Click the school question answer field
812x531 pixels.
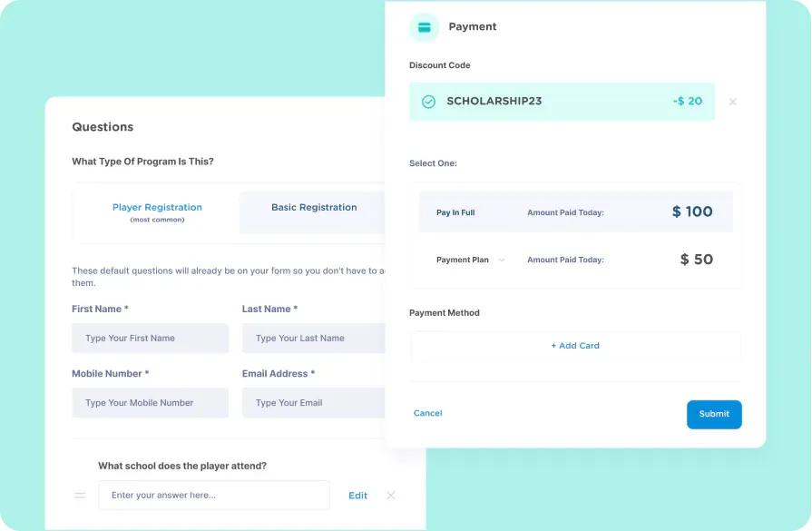click(x=214, y=496)
